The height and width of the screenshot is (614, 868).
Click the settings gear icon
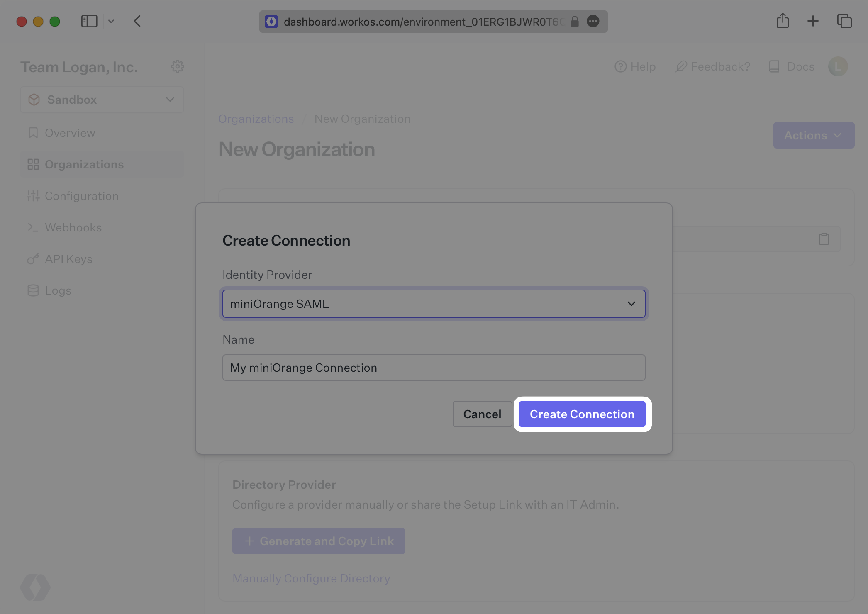pyautogui.click(x=178, y=66)
